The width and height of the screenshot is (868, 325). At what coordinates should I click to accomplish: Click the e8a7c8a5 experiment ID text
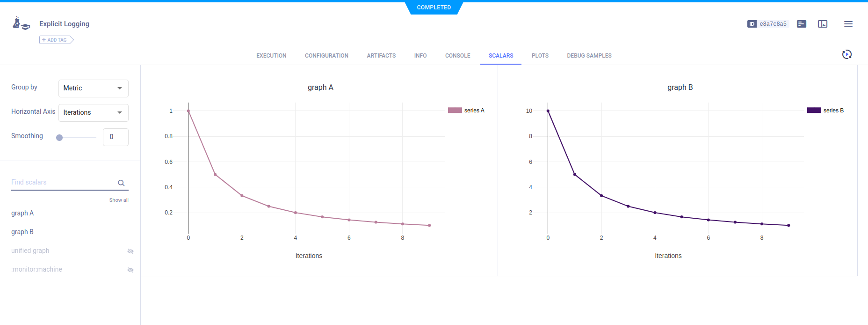pyautogui.click(x=773, y=24)
